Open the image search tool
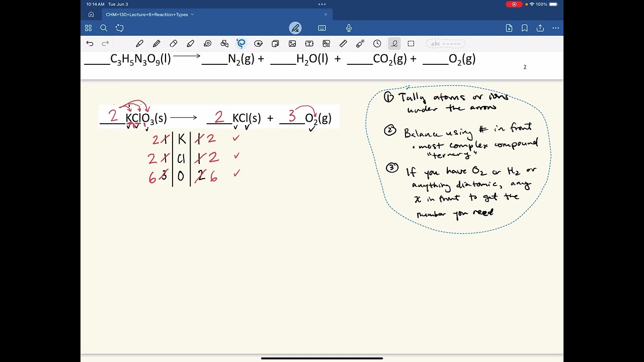The image size is (644, 362). tap(326, 44)
